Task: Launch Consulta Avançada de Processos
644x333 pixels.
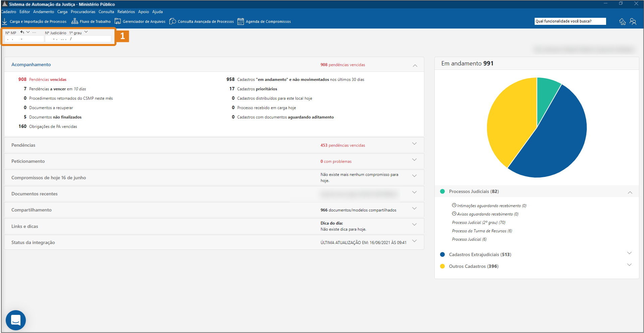Action: tap(173, 21)
